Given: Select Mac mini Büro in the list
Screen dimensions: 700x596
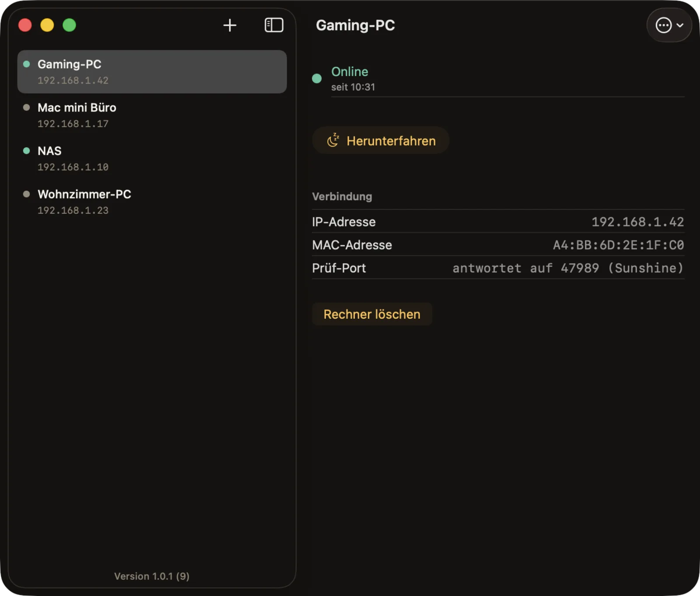Looking at the screenshot, I should pyautogui.click(x=152, y=115).
